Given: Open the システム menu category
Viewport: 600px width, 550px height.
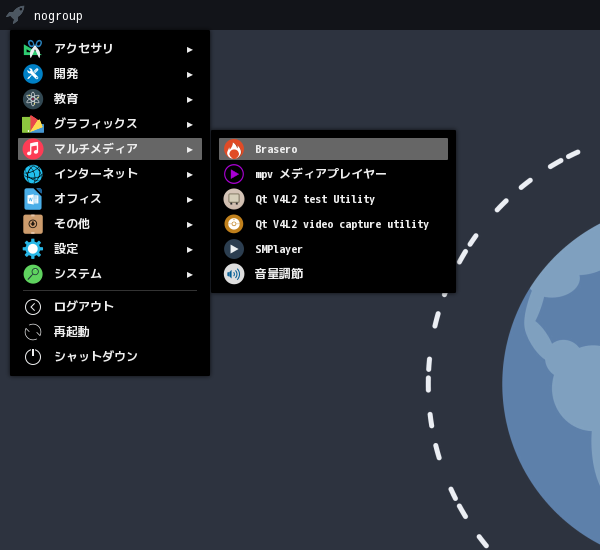Looking at the screenshot, I should tap(110, 274).
